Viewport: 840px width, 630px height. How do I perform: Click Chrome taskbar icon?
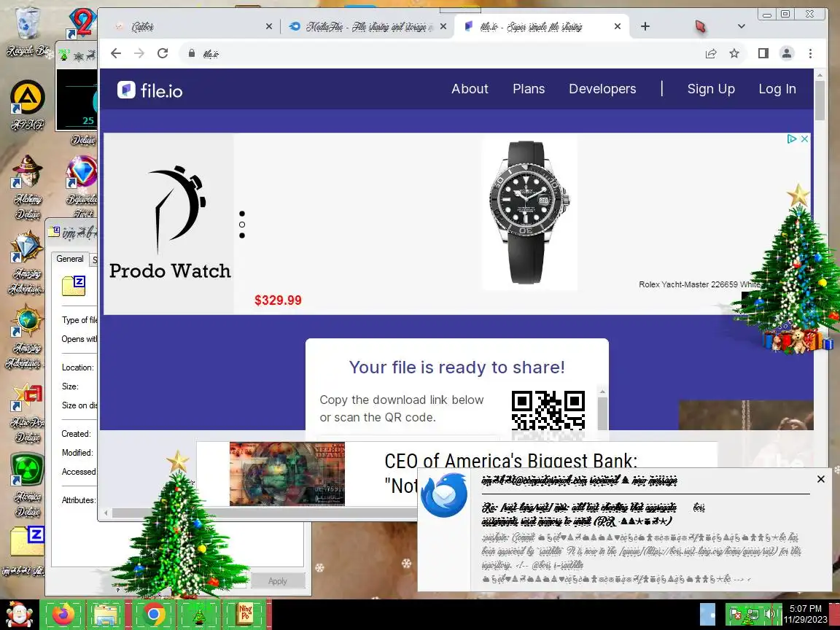click(154, 615)
